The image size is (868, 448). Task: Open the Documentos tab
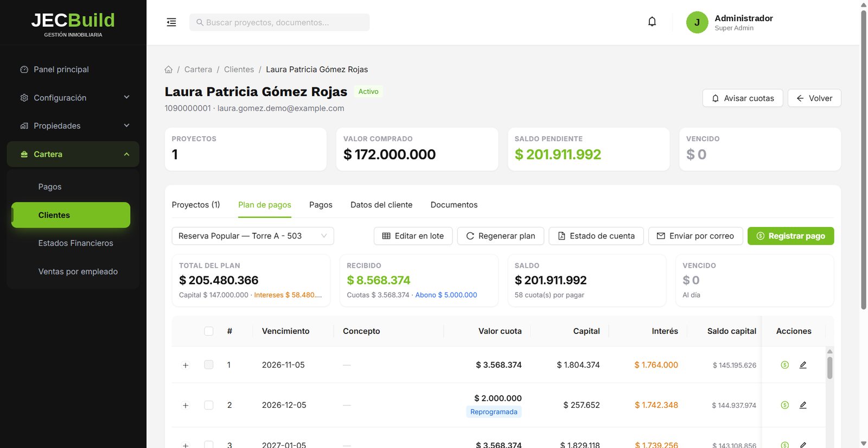[x=454, y=205]
